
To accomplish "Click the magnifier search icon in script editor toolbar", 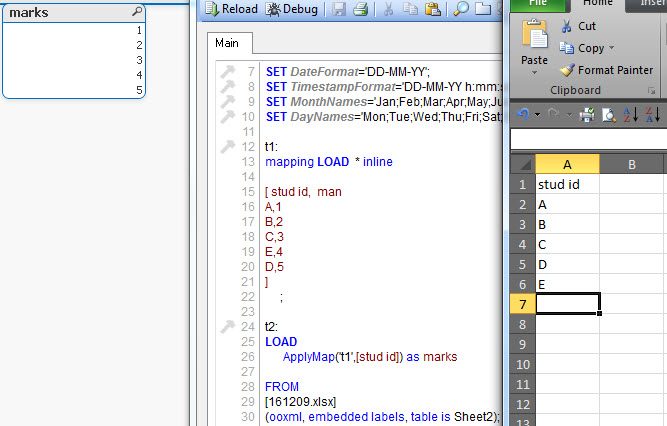I will point(461,9).
